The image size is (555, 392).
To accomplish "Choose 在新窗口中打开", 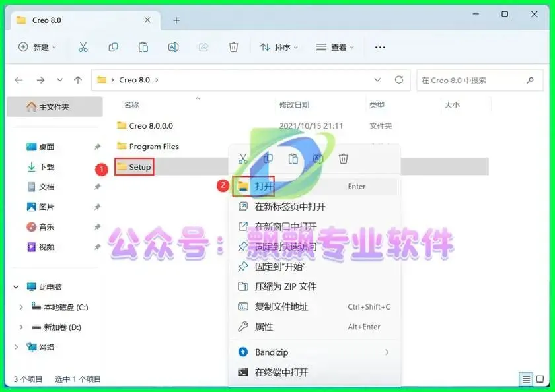I will click(x=314, y=226).
